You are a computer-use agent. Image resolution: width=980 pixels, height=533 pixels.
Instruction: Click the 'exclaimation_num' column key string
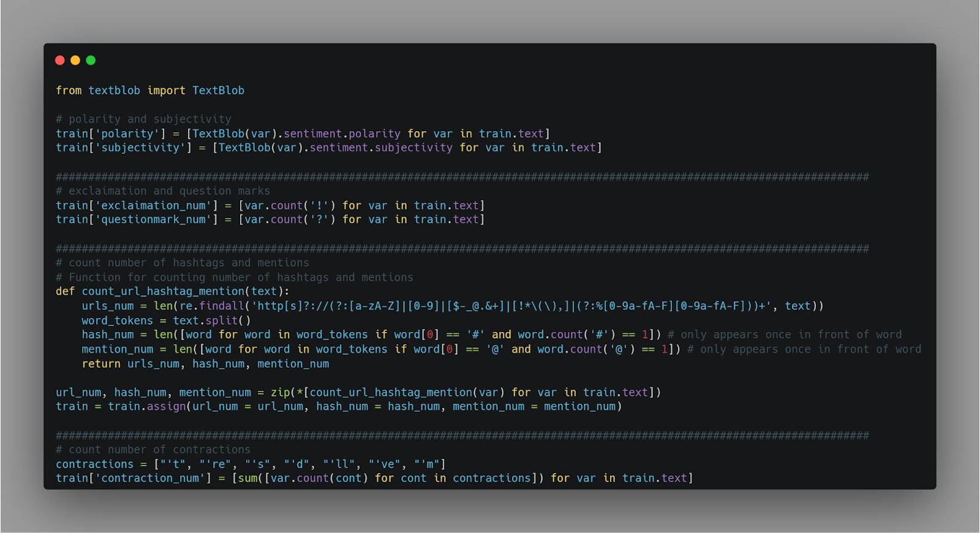click(153, 205)
